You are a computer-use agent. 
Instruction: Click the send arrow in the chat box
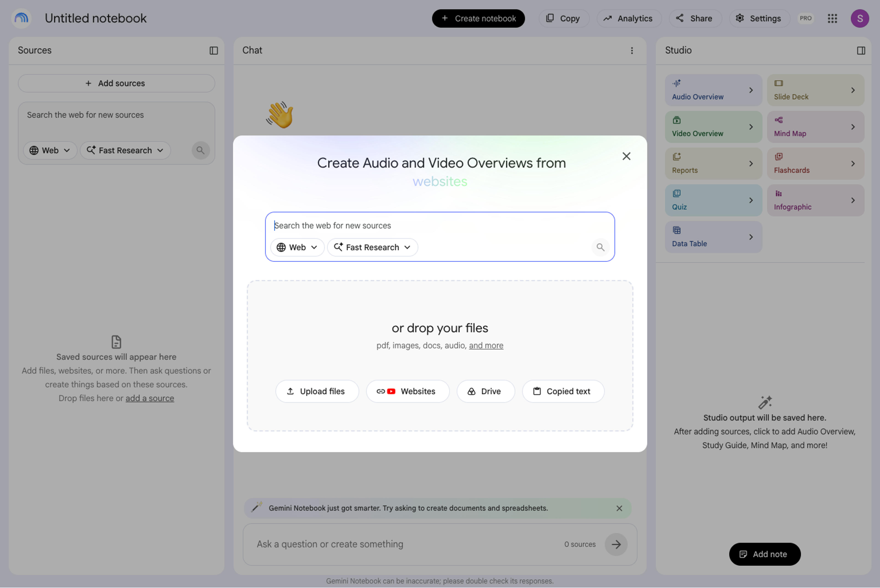616,544
